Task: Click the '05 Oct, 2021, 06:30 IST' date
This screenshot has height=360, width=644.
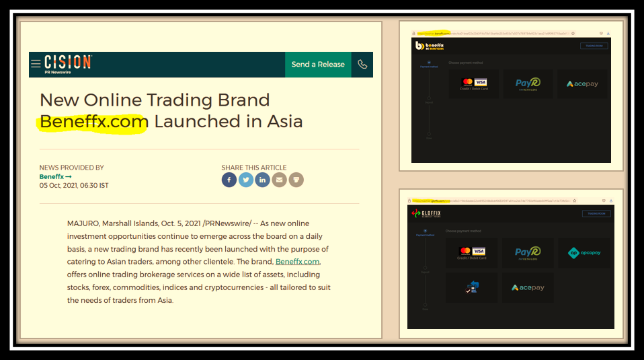Action: [x=74, y=186]
